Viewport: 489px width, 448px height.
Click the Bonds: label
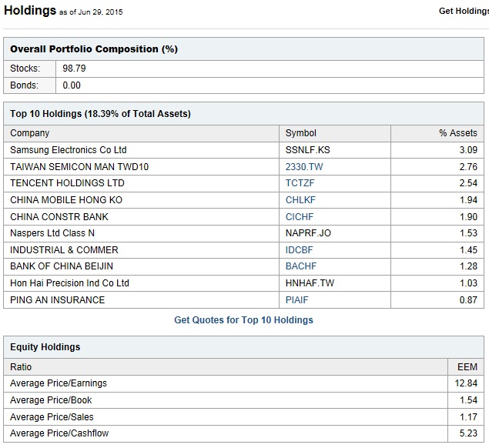pos(24,85)
